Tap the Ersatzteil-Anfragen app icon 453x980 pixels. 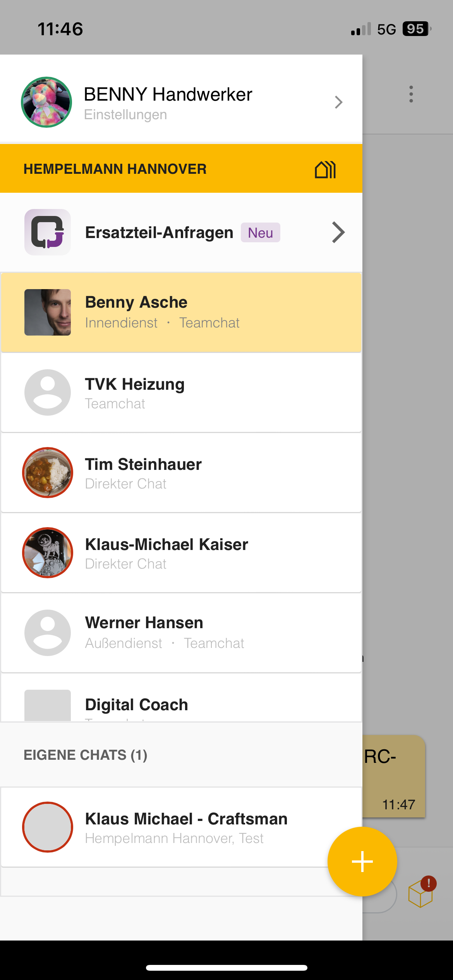coord(48,232)
